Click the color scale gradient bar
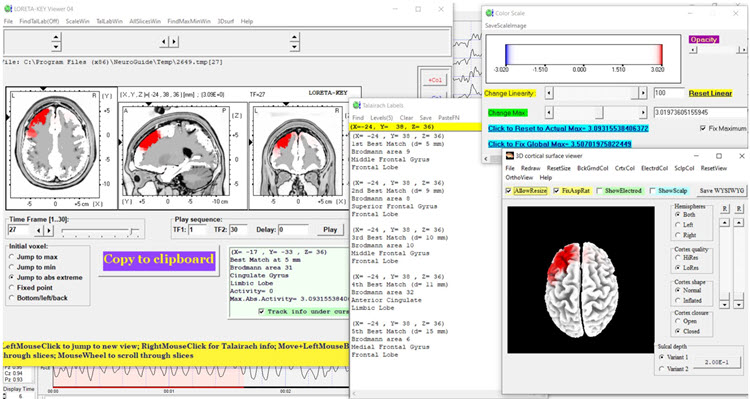 click(584, 54)
